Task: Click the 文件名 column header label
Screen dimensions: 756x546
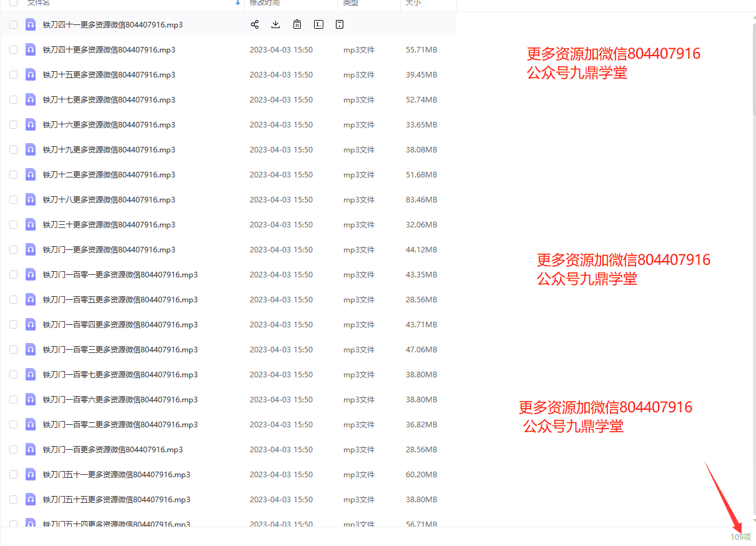Action: [x=38, y=3]
